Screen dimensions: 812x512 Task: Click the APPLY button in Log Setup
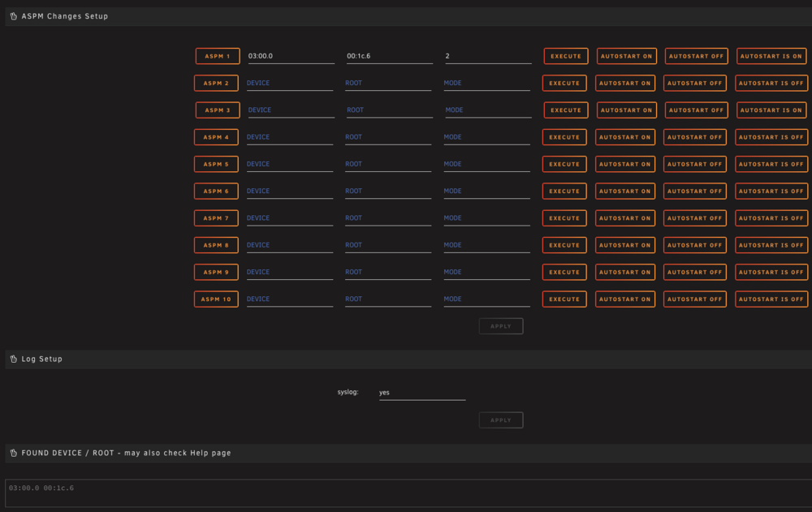[501, 419]
